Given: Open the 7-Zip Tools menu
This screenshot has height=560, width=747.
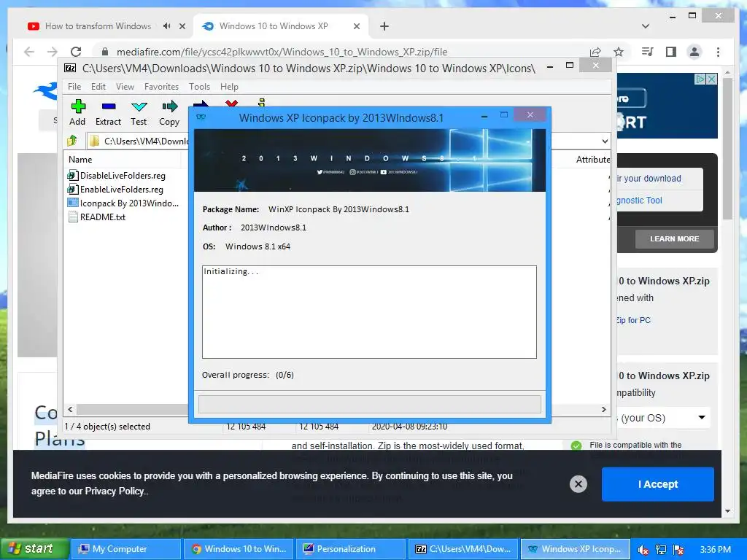Looking at the screenshot, I should (x=199, y=87).
